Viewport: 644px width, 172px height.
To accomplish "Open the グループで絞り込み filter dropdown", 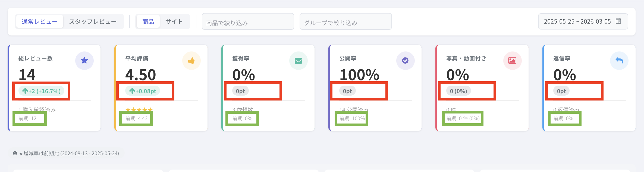I will tap(345, 22).
